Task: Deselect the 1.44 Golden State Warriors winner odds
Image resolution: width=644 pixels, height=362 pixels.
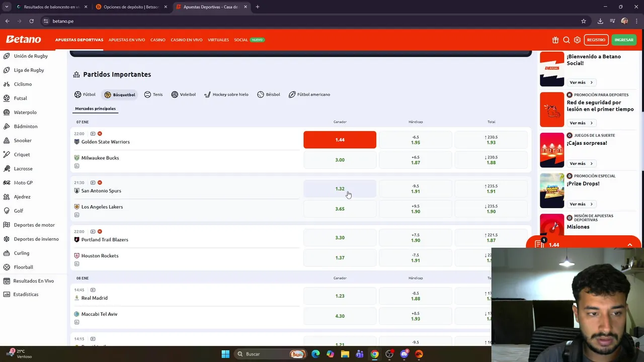Action: (340, 140)
